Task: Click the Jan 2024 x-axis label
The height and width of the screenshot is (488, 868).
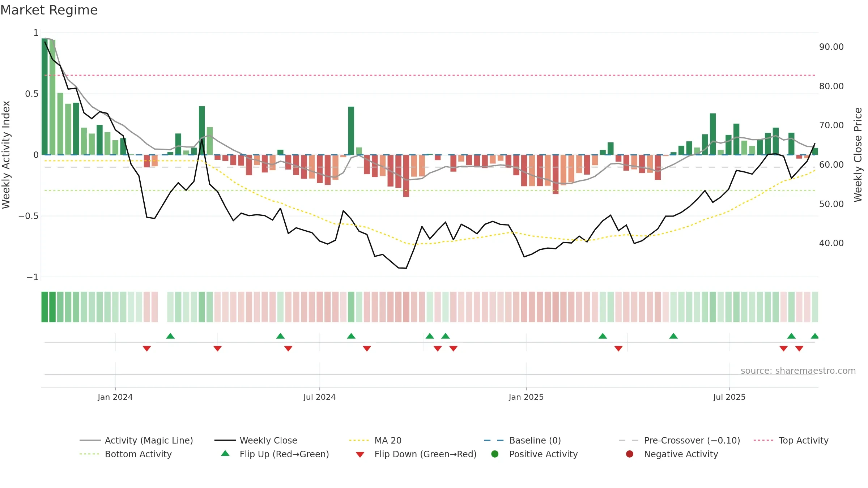Action: point(115,397)
